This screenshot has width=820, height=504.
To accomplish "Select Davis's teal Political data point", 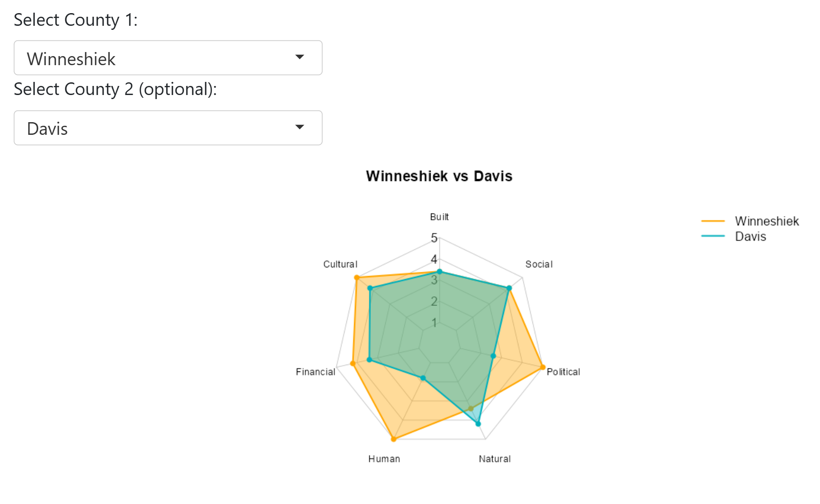I will (x=494, y=356).
